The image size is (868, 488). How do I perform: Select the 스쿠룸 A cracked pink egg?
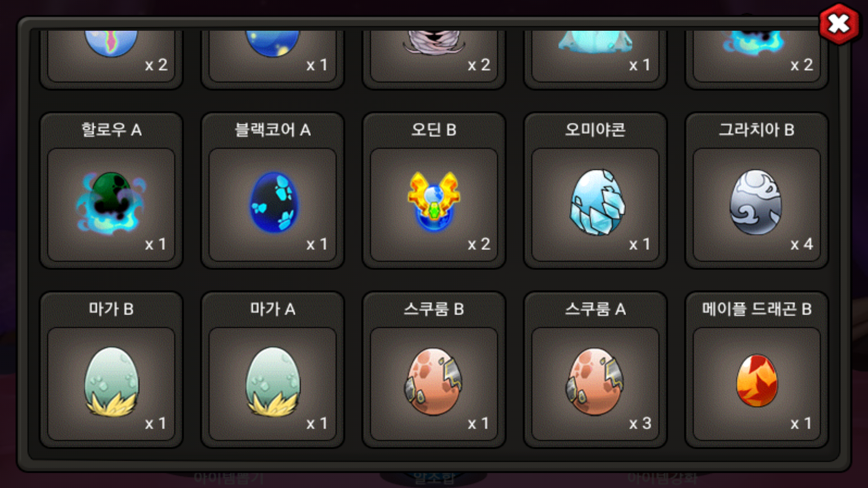click(595, 381)
